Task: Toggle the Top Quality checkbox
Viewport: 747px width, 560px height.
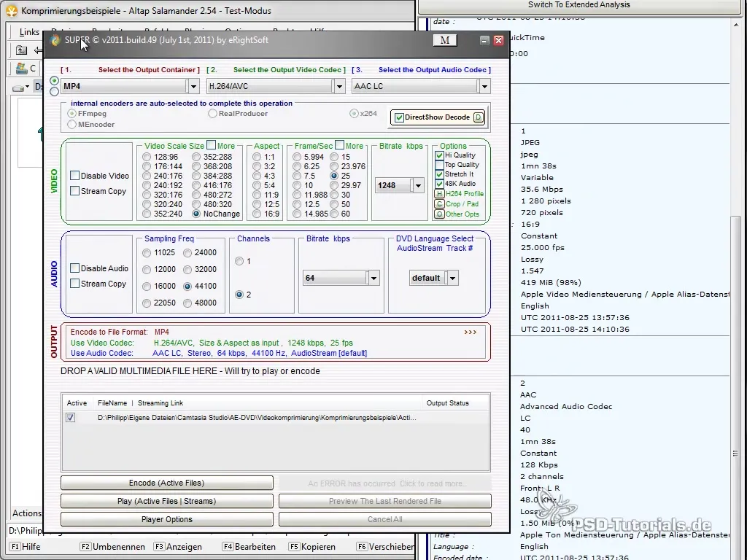Action: tap(439, 165)
